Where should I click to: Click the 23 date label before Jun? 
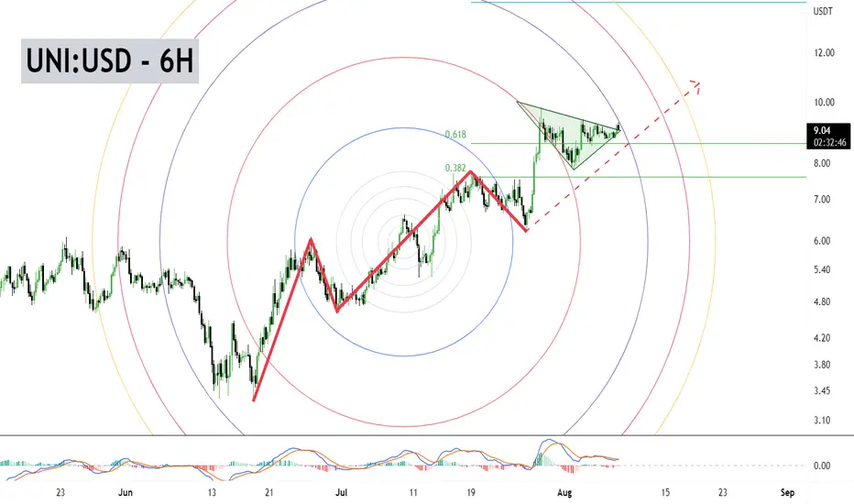pyautogui.click(x=60, y=493)
